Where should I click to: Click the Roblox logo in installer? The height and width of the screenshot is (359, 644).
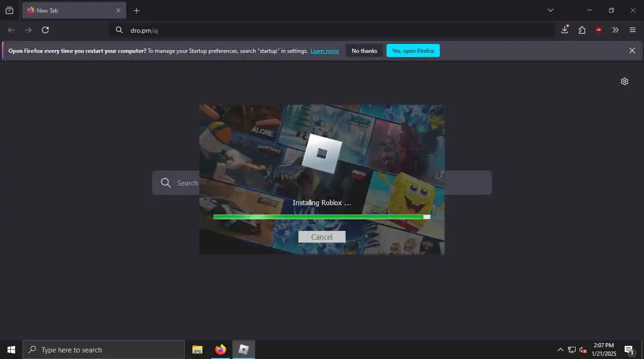tap(322, 154)
